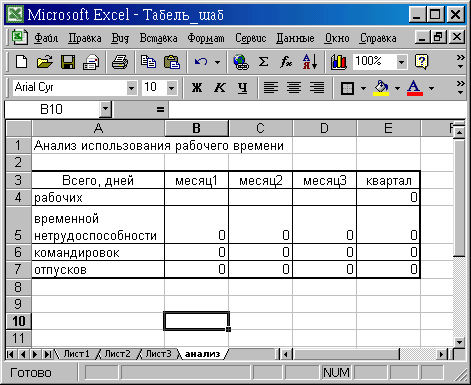471x385 pixels.
Task: Click first sheet tab navigation button
Action: (x=10, y=354)
